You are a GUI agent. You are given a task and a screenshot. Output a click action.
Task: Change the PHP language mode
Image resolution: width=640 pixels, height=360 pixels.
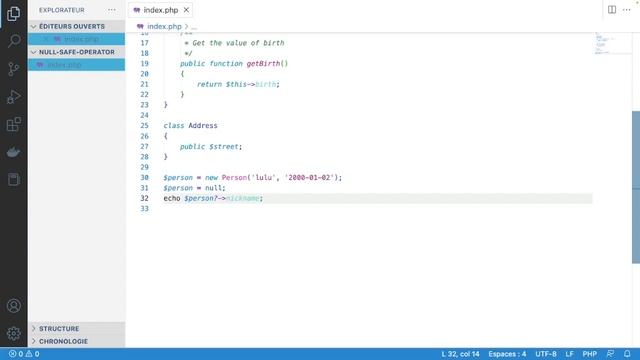589,354
